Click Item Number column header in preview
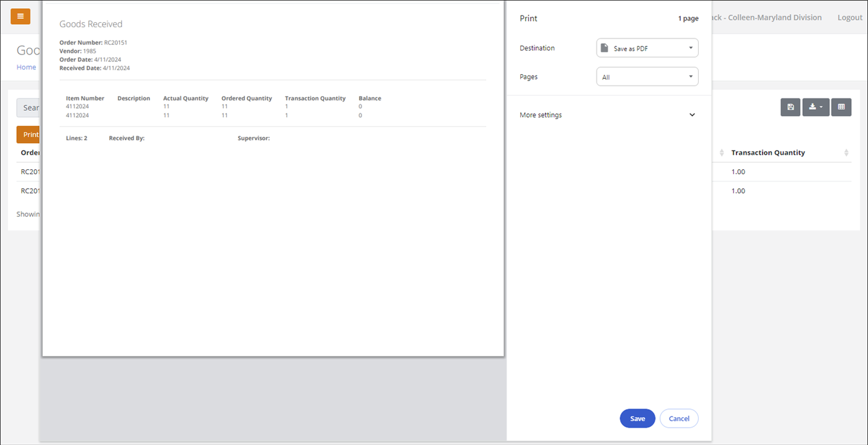The height and width of the screenshot is (445, 868). click(85, 99)
